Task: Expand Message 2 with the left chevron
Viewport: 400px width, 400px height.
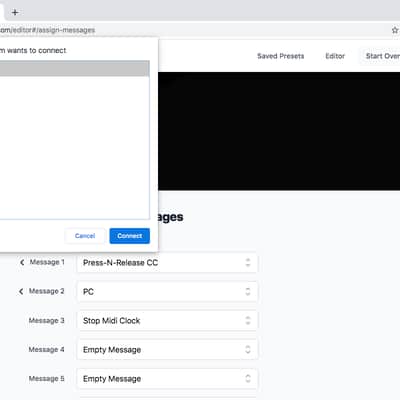Action: point(21,291)
